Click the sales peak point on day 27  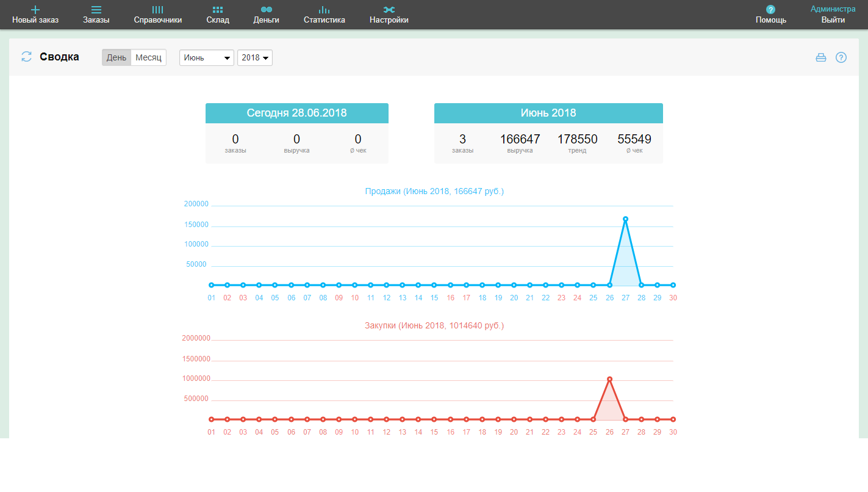point(625,219)
